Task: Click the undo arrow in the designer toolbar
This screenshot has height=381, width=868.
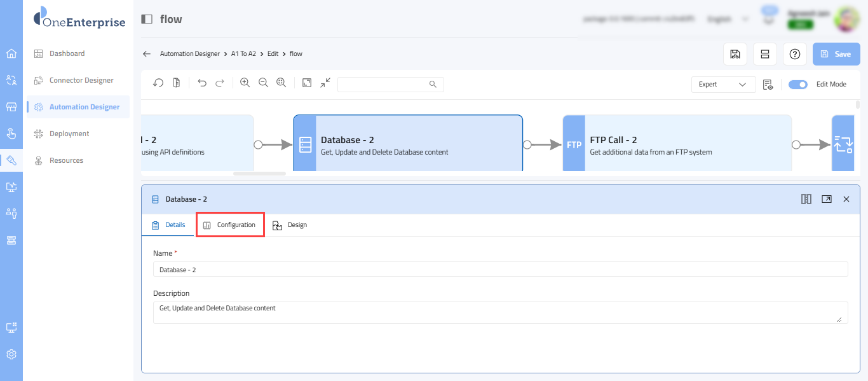Action: pyautogui.click(x=202, y=83)
